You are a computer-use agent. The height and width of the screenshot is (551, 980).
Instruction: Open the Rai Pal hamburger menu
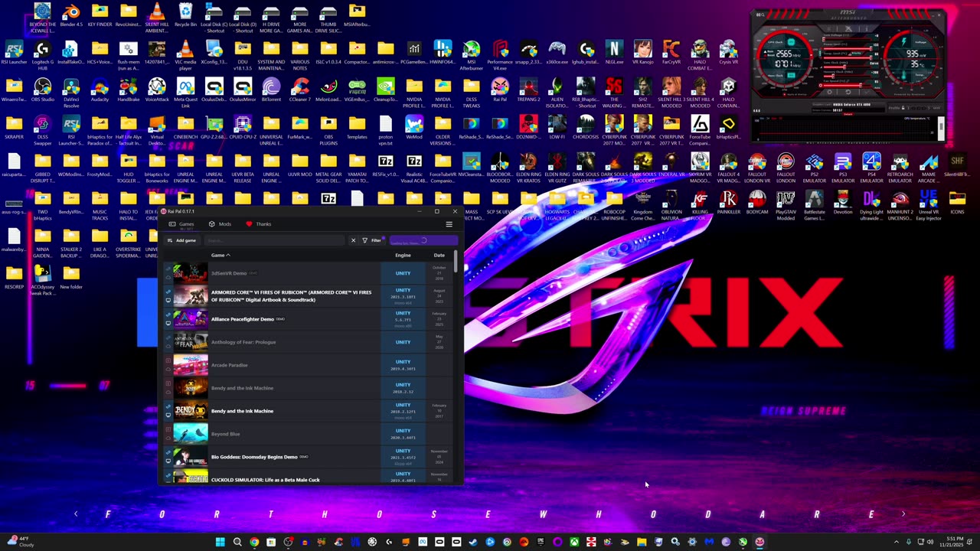pos(449,224)
